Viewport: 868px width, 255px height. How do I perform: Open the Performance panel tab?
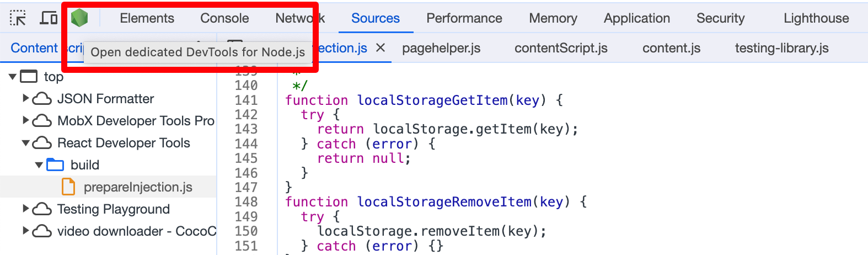point(464,18)
